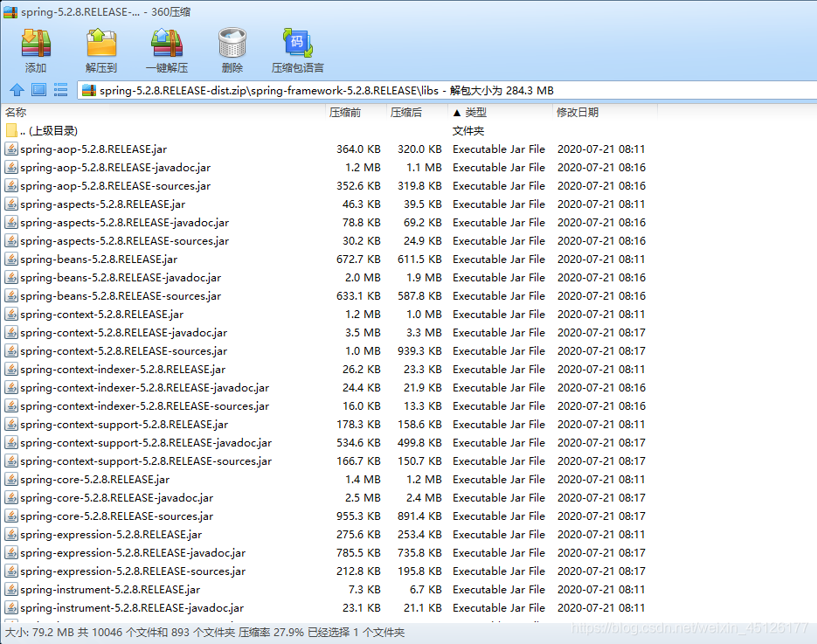Click the jar icon of spring-expression-5.2.8.RELEASE.jar
Screen dimensions: 817x644
pyautogui.click(x=11, y=535)
